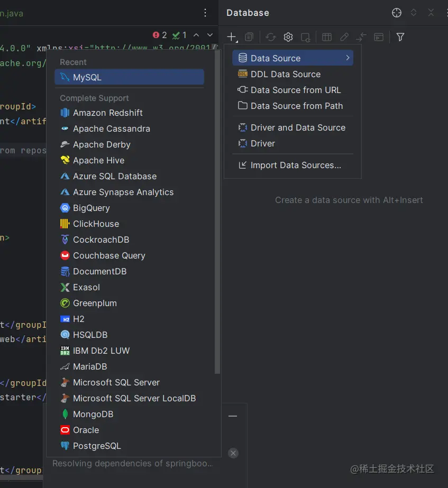This screenshot has height=488, width=448.
Task: Choose Driver and Data Source
Action: pos(292,127)
